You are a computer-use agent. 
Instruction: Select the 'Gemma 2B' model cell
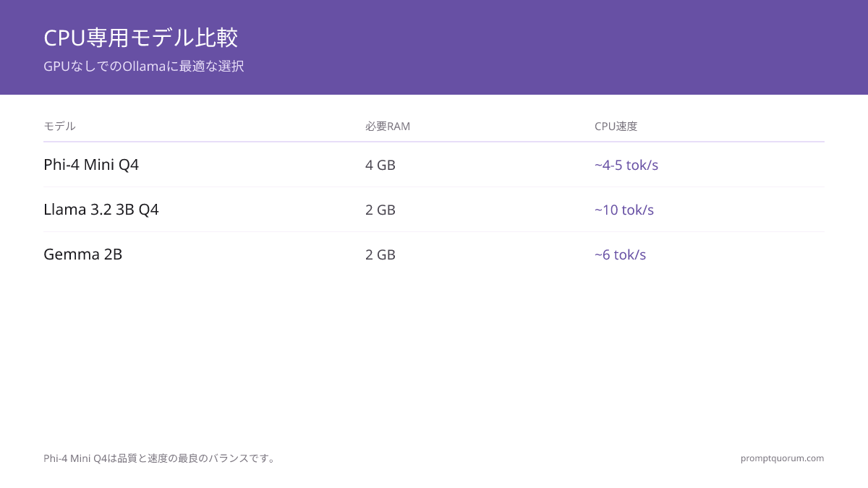[x=83, y=254]
